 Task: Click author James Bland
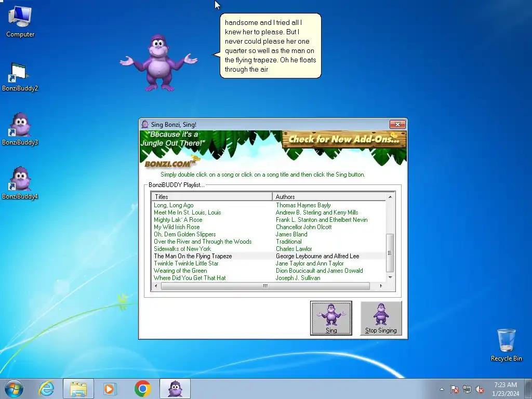tap(291, 234)
